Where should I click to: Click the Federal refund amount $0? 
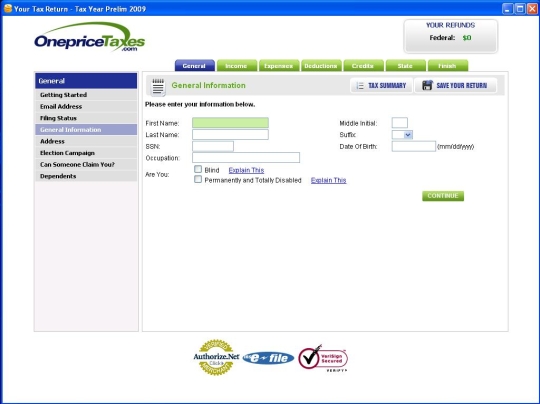tap(467, 38)
